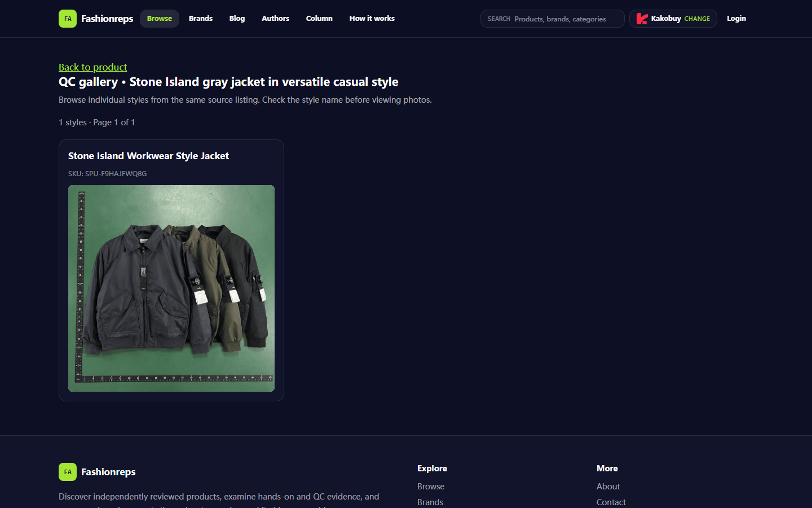Open the About footer link
The image size is (812, 508).
point(608,487)
